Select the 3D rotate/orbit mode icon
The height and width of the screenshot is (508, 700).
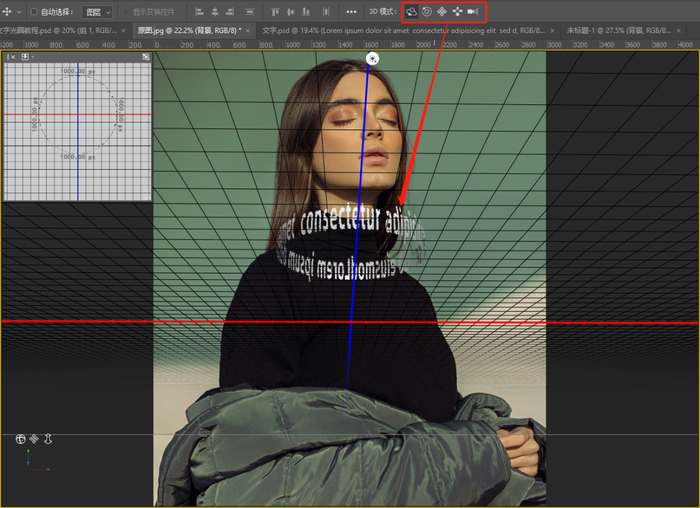click(411, 12)
